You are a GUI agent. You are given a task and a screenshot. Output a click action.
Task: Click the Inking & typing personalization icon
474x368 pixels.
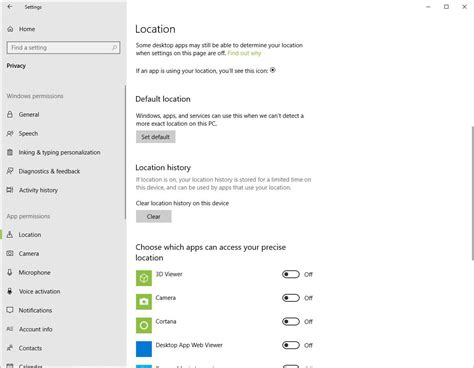(x=10, y=152)
